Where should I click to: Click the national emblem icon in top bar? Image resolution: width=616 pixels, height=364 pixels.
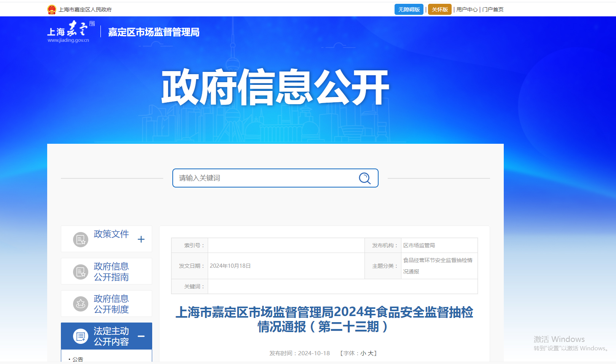point(52,10)
